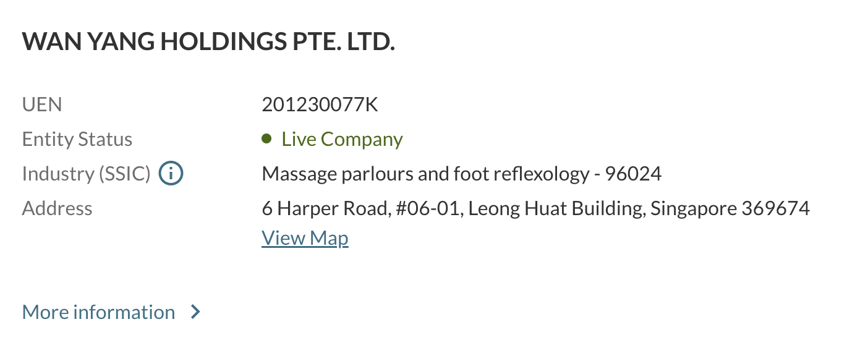
Task: Click the Massage parlours and foot reflexology text
Action: pyautogui.click(x=425, y=174)
